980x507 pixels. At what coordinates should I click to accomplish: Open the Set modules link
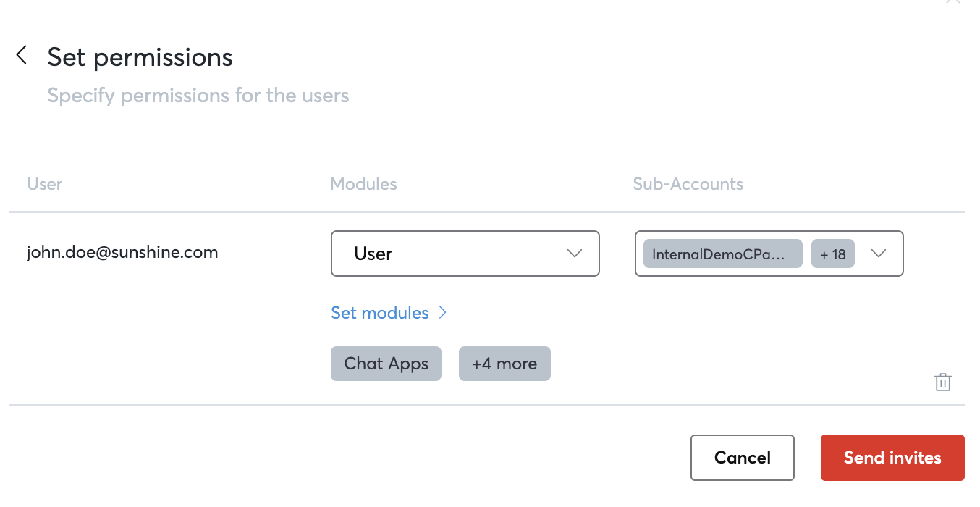click(380, 313)
